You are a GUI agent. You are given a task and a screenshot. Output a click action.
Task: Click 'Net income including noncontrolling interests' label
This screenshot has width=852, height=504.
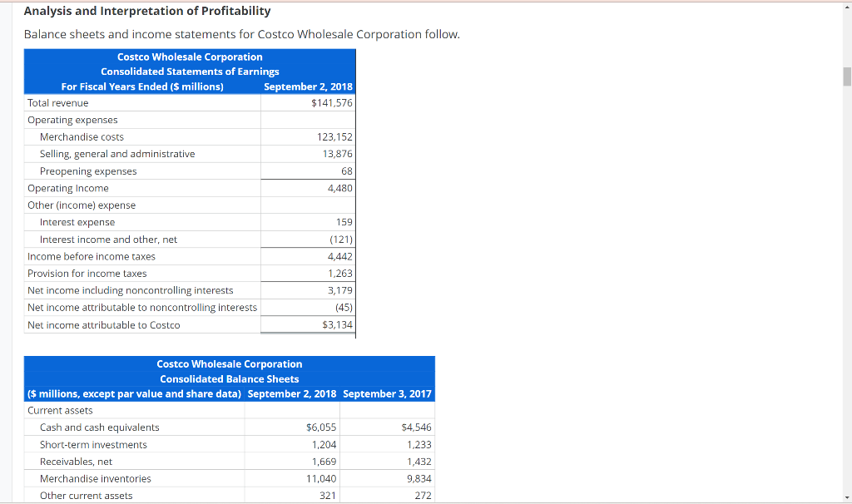point(131,290)
